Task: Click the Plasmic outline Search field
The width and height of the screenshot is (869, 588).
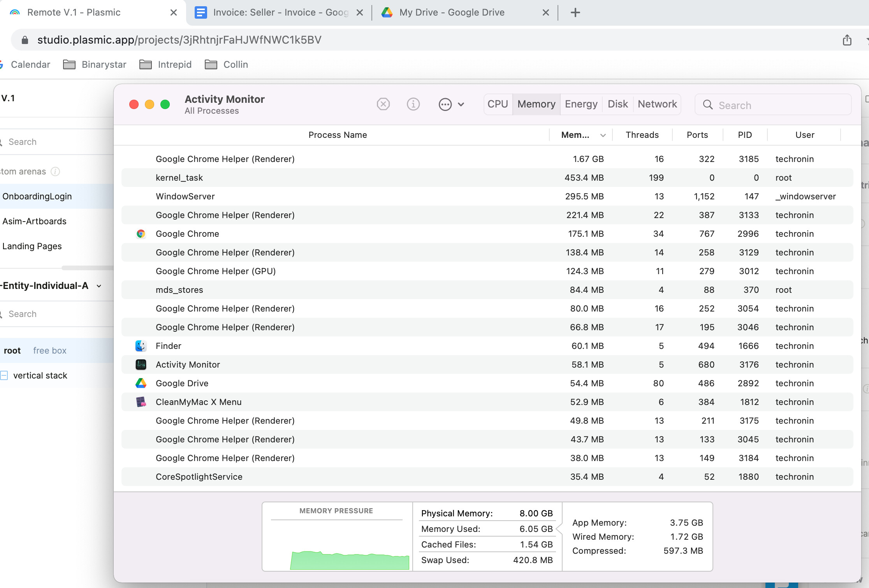Action: tap(57, 314)
